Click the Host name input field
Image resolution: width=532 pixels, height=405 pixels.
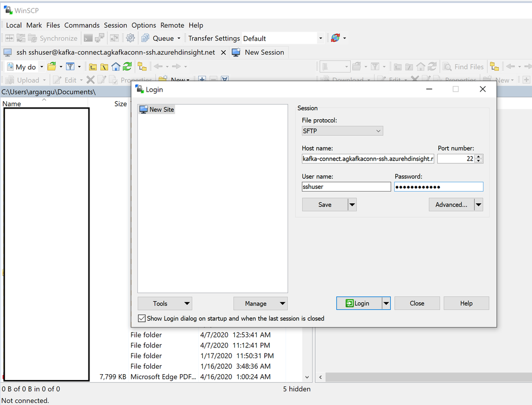click(368, 159)
